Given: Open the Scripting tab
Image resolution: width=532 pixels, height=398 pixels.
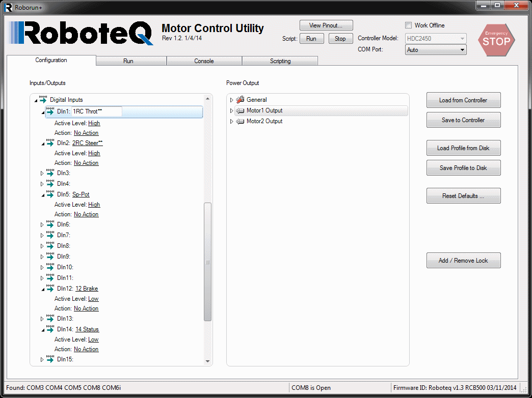Looking at the screenshot, I should [x=280, y=61].
